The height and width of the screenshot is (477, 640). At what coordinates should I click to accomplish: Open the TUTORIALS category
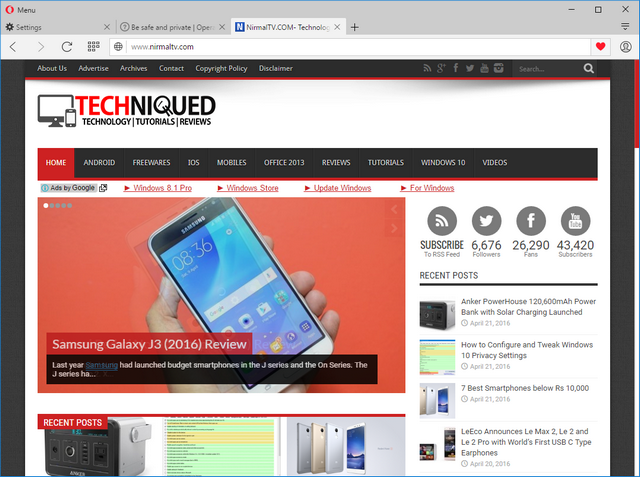point(386,163)
